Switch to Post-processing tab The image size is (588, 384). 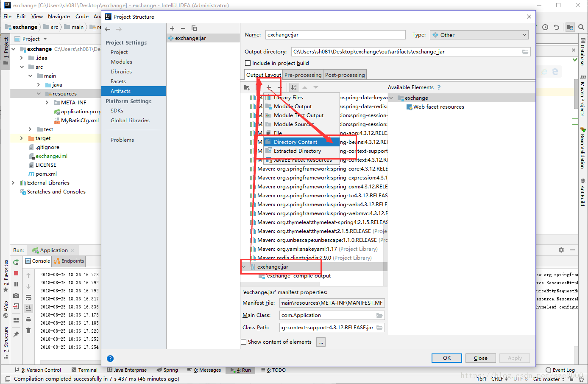pyautogui.click(x=345, y=75)
